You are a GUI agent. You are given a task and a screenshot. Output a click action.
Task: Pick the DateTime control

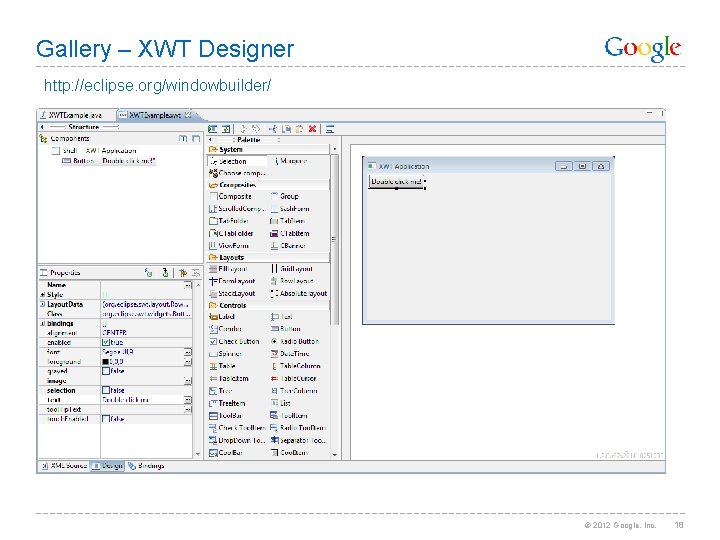290,354
